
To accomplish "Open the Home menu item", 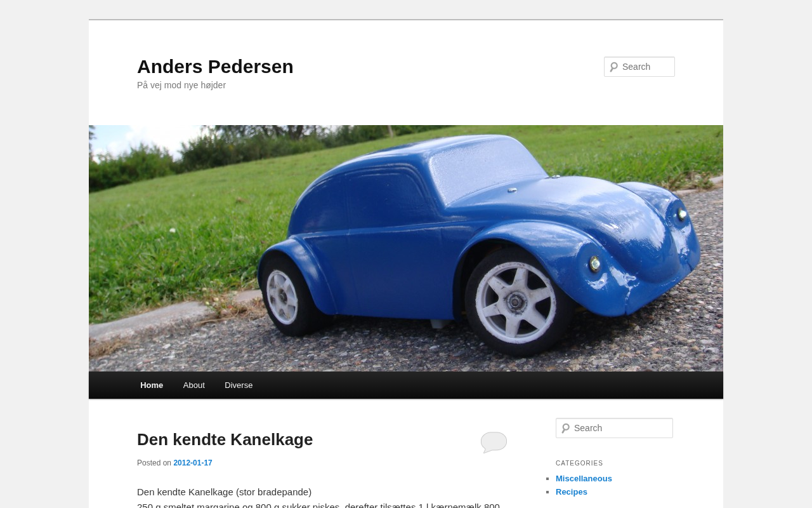I will click(x=152, y=385).
